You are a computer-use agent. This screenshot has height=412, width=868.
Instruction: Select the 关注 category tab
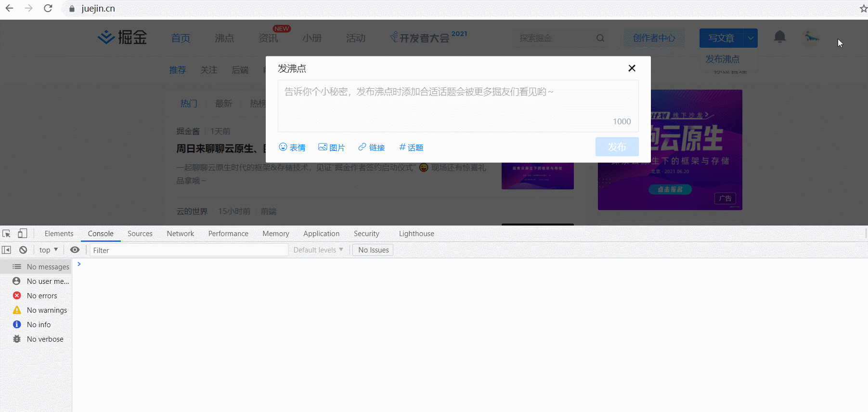pos(209,70)
